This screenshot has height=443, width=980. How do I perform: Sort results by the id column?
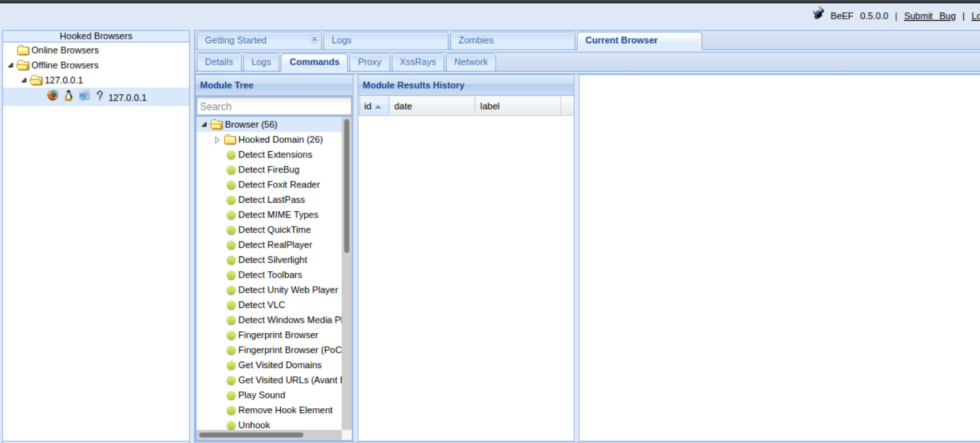374,107
